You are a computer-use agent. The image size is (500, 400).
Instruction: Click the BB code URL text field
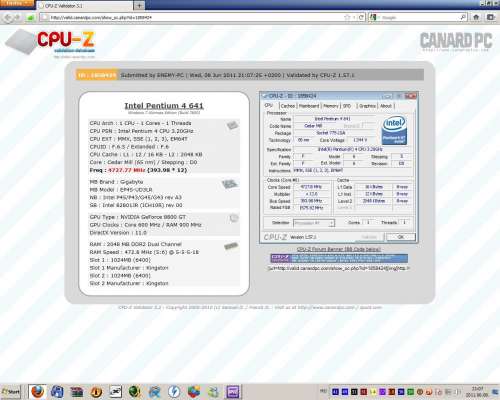coord(339,268)
